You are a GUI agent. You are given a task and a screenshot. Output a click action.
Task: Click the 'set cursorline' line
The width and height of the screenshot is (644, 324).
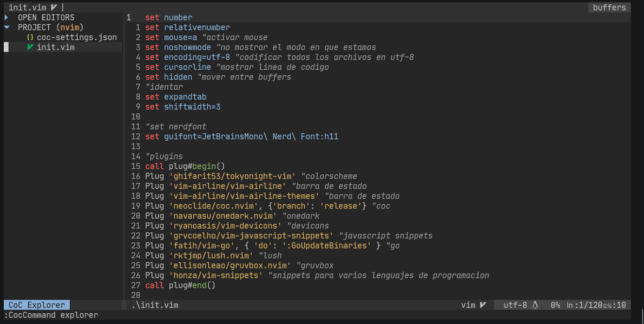click(x=237, y=67)
